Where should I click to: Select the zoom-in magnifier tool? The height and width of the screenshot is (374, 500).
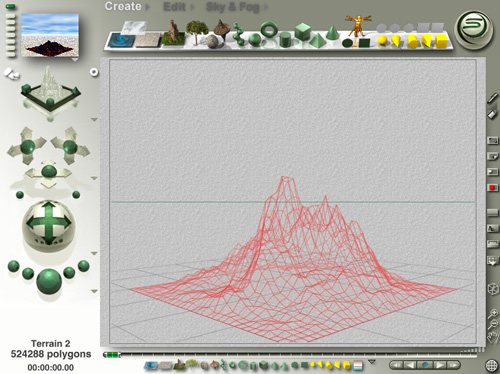pyautogui.click(x=493, y=313)
